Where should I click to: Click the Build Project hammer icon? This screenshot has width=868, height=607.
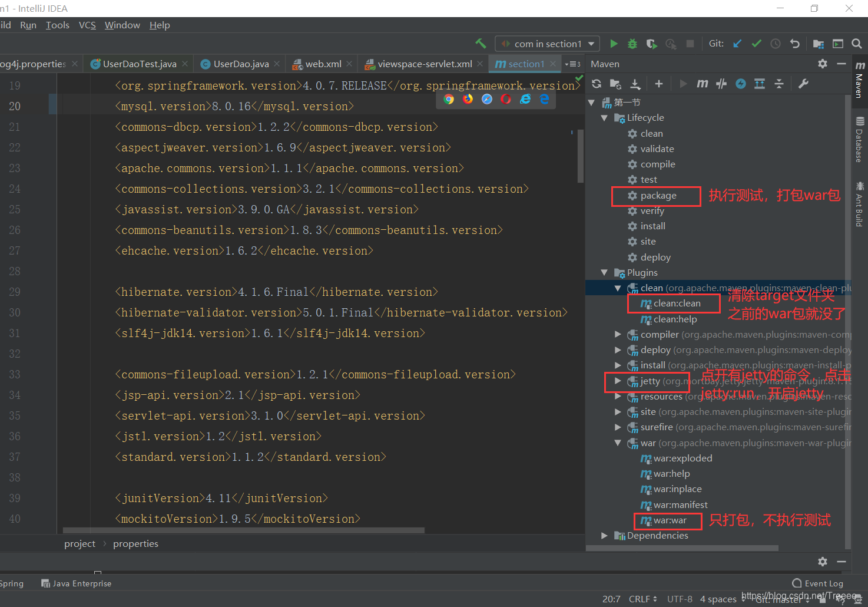click(481, 44)
